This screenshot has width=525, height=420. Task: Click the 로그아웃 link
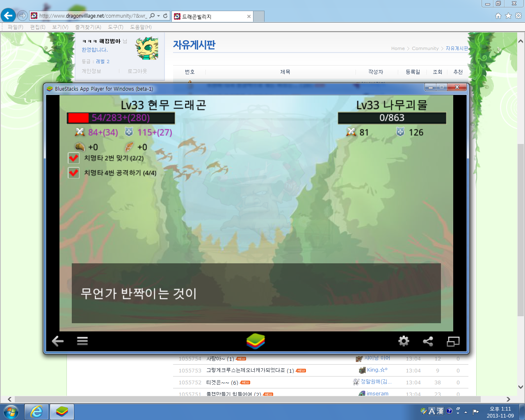coord(137,71)
